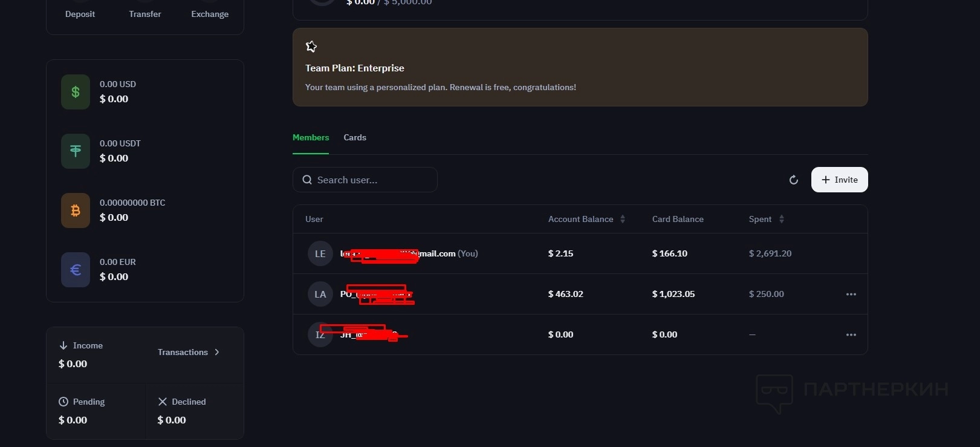Switch to the Cards tab
The height and width of the screenshot is (447, 980).
coord(355,137)
